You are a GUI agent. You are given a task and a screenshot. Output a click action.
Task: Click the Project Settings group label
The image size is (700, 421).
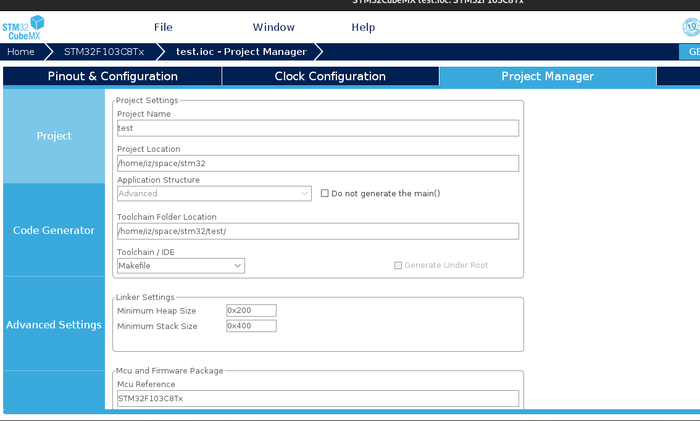(147, 100)
